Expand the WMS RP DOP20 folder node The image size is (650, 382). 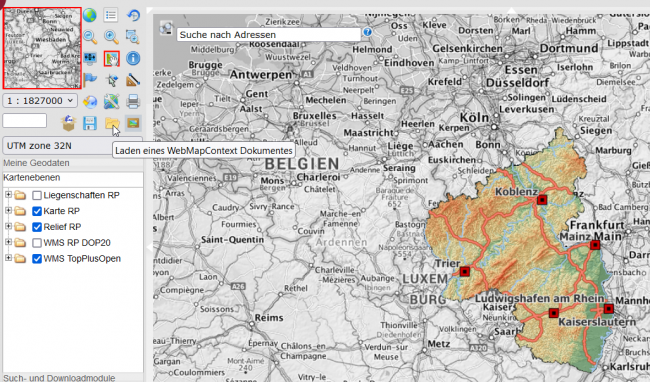point(8,242)
